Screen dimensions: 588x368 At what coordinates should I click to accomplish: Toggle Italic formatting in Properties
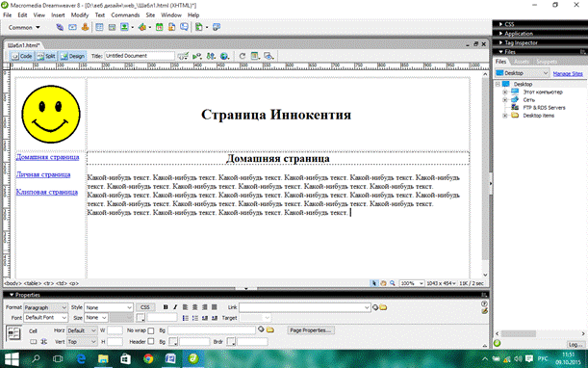[x=175, y=307]
